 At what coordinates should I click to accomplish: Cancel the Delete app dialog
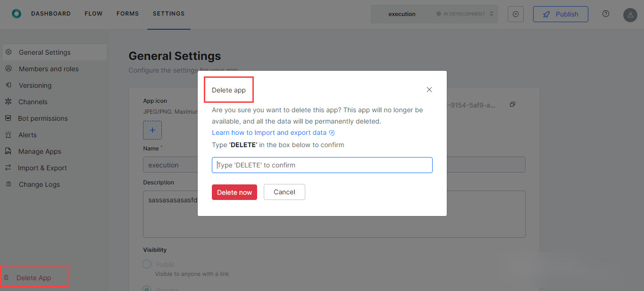pyautogui.click(x=284, y=192)
